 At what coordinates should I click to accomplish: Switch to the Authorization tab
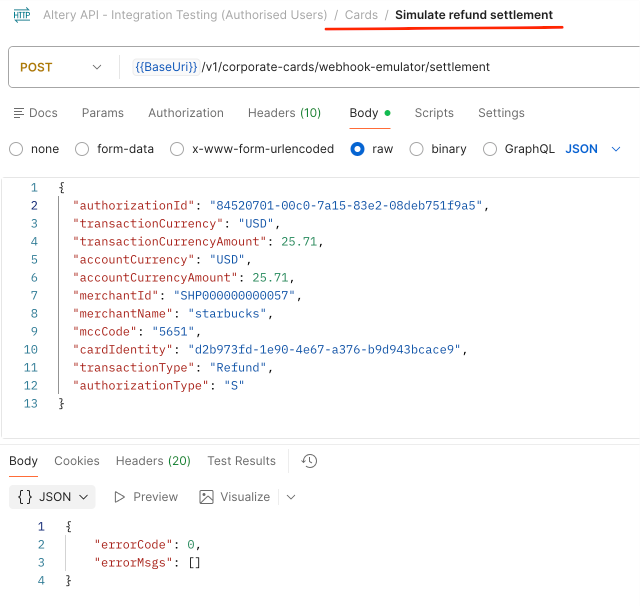pyautogui.click(x=186, y=113)
